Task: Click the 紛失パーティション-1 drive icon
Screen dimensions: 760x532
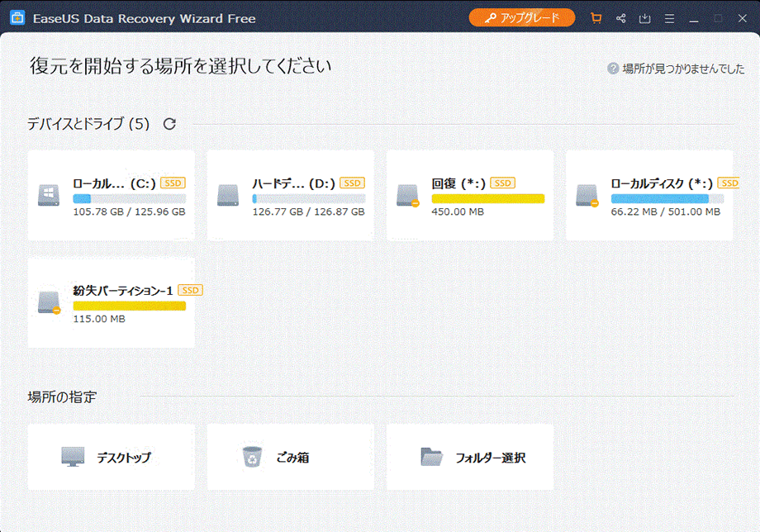Action: pyautogui.click(x=49, y=302)
